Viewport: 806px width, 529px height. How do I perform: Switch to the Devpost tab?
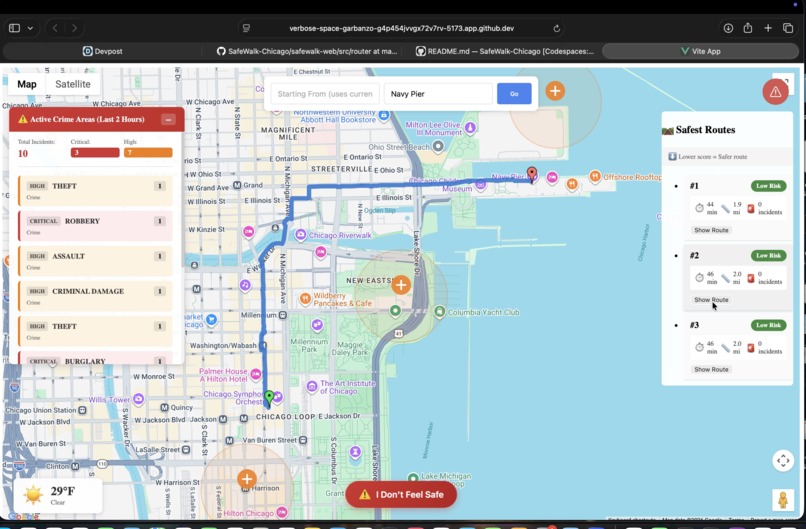(102, 51)
